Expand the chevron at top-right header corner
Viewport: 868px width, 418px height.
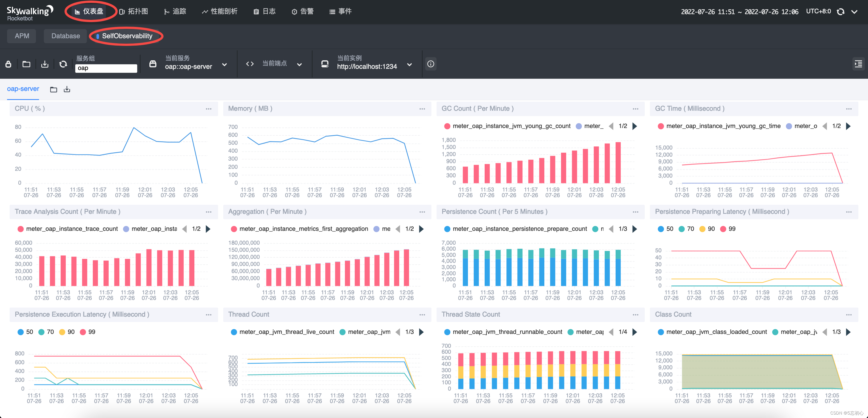[854, 12]
